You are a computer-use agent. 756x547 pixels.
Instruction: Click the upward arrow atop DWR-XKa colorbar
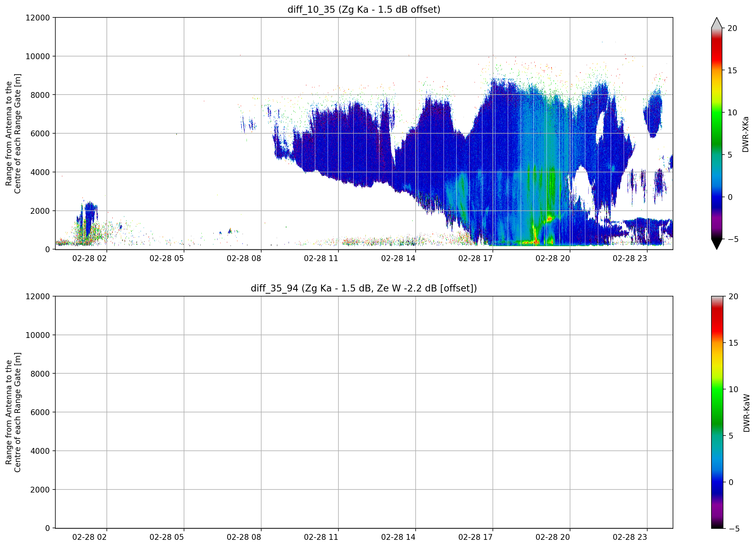(x=717, y=23)
